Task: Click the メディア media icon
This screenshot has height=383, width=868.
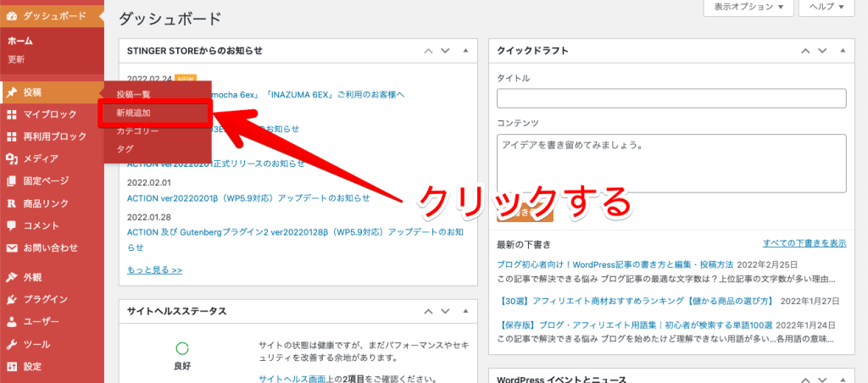Action: pos(12,158)
